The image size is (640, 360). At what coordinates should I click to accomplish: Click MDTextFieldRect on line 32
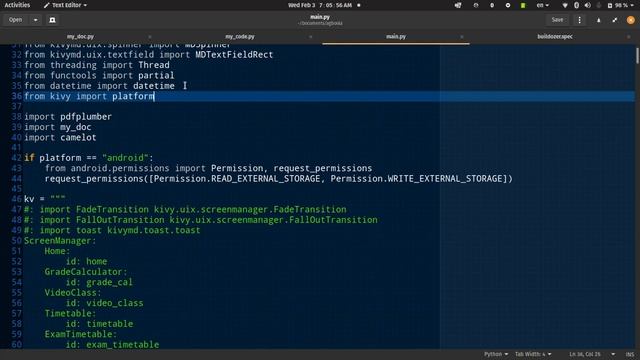(234, 55)
